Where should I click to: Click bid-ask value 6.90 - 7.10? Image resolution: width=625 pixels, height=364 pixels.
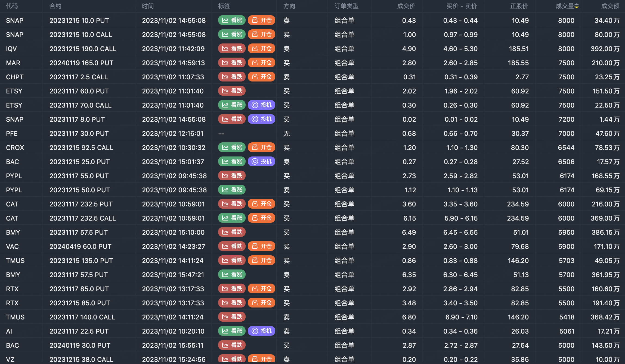click(462, 317)
